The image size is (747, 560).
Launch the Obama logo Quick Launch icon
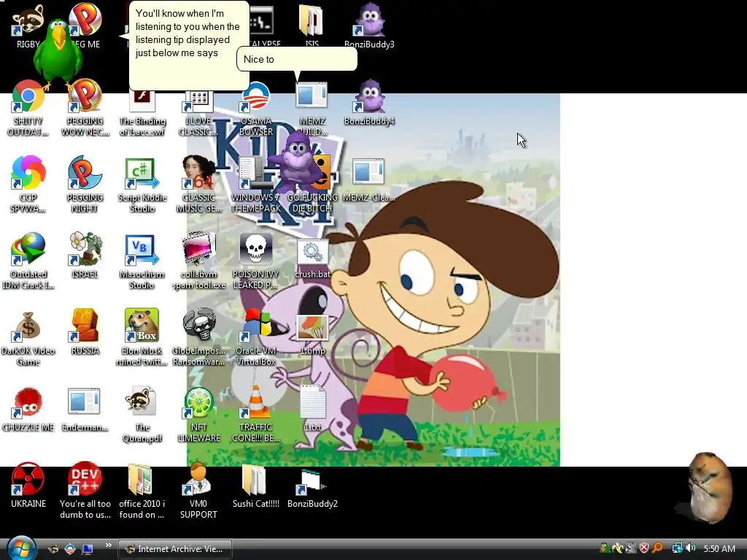70,549
